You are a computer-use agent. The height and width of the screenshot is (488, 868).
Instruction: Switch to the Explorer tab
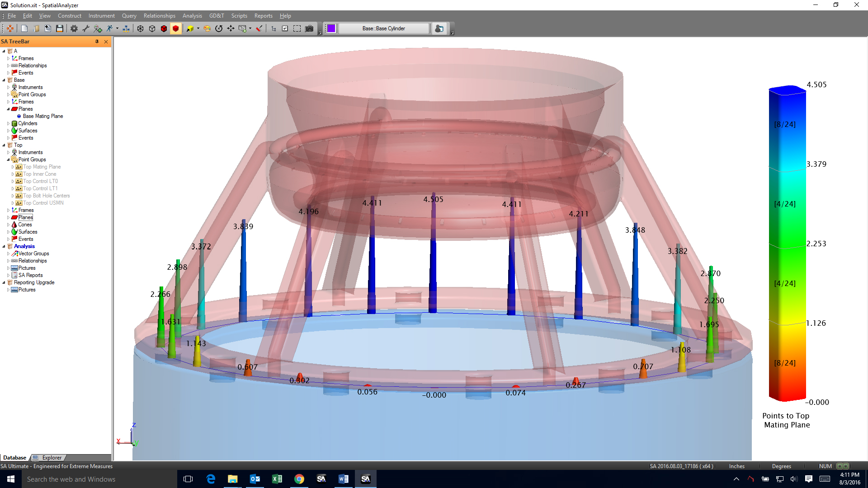tap(52, 457)
